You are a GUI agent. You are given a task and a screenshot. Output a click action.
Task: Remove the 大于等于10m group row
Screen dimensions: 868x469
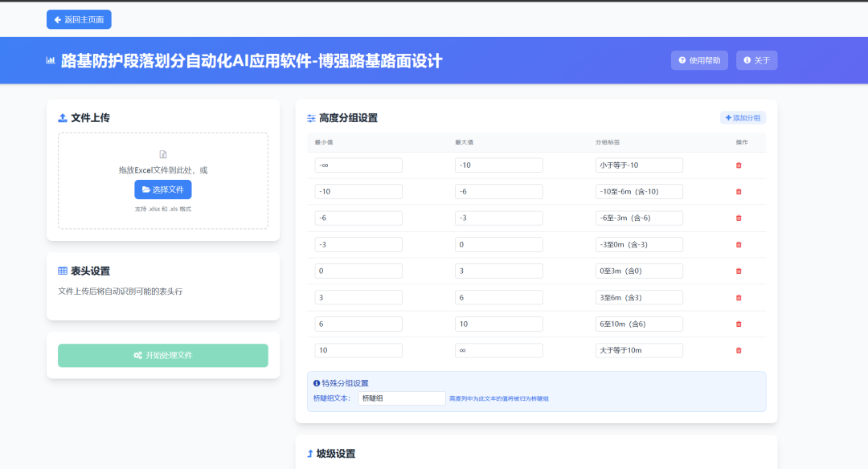point(739,351)
